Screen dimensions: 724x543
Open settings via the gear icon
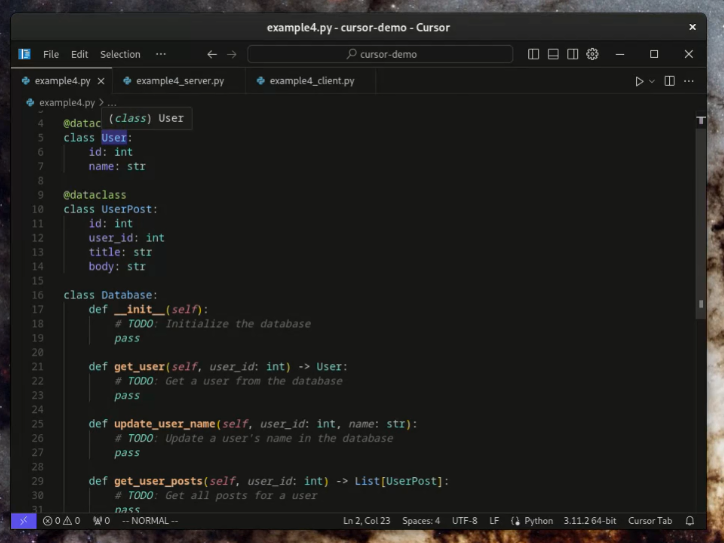(592, 54)
